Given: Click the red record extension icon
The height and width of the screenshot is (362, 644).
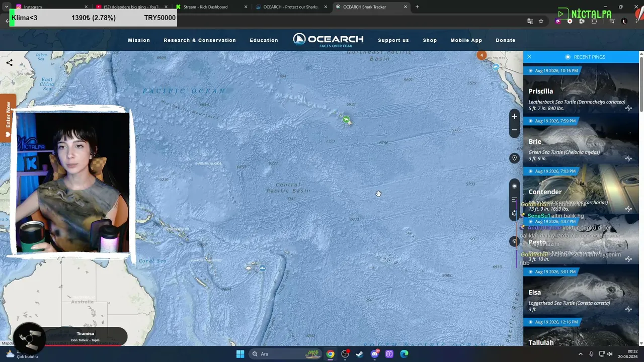Looking at the screenshot, I should 570,21.
